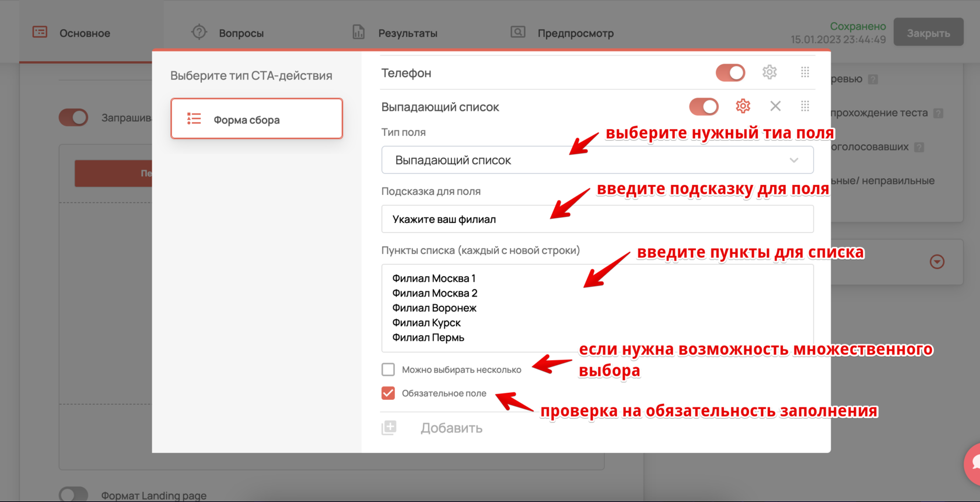The height and width of the screenshot is (502, 980).
Task: Click the Тип поля dropdown chevron
Action: [x=794, y=160]
